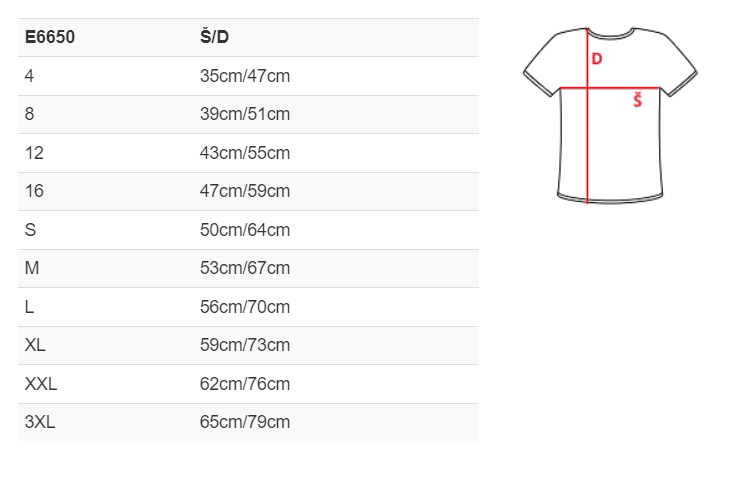Click the 53cm/67cm value for M
The image size is (746, 484).
(245, 268)
